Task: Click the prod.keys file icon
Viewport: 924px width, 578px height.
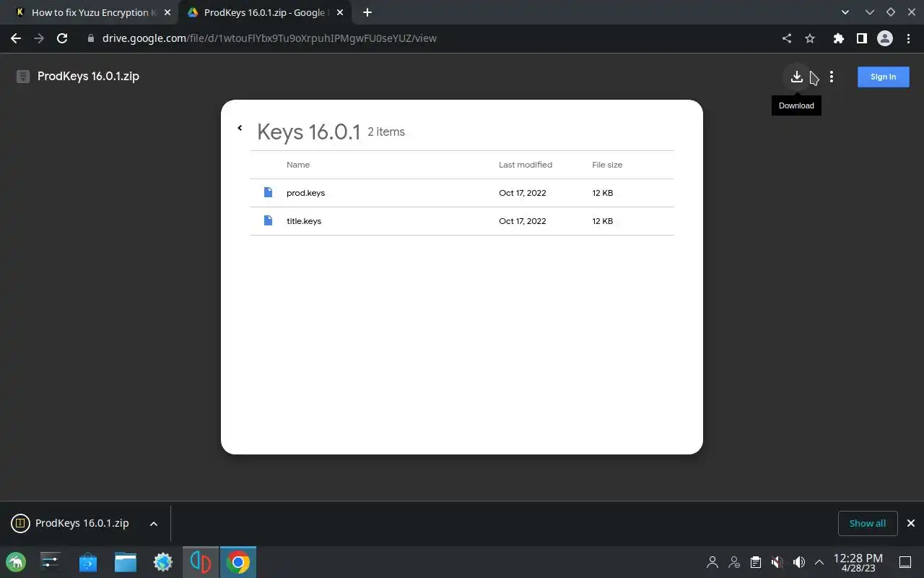Action: (268, 192)
